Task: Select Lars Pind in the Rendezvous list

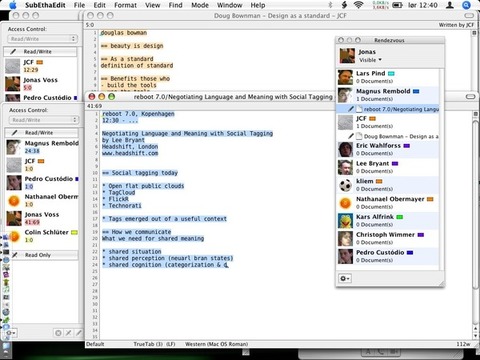Action: coord(387,77)
